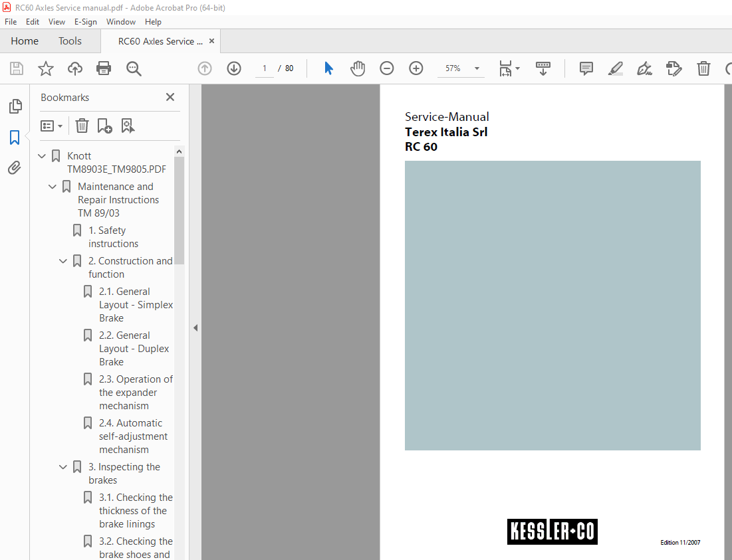Viewport: 732px width, 560px height.
Task: Collapse the 3. Inspecting the brakes bookmark
Action: [63, 467]
